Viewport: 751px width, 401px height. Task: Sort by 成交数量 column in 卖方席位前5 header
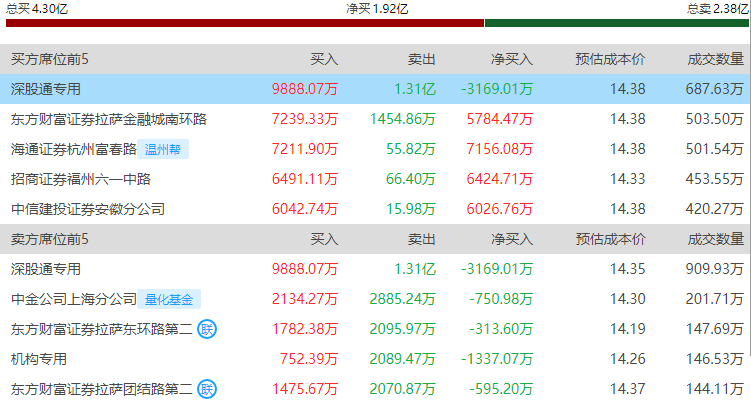click(716, 239)
